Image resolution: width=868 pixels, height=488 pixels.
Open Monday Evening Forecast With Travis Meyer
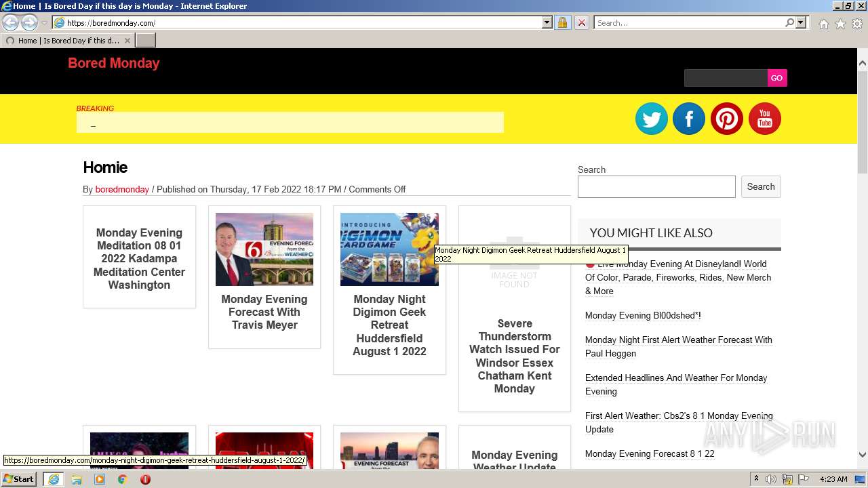(x=264, y=312)
